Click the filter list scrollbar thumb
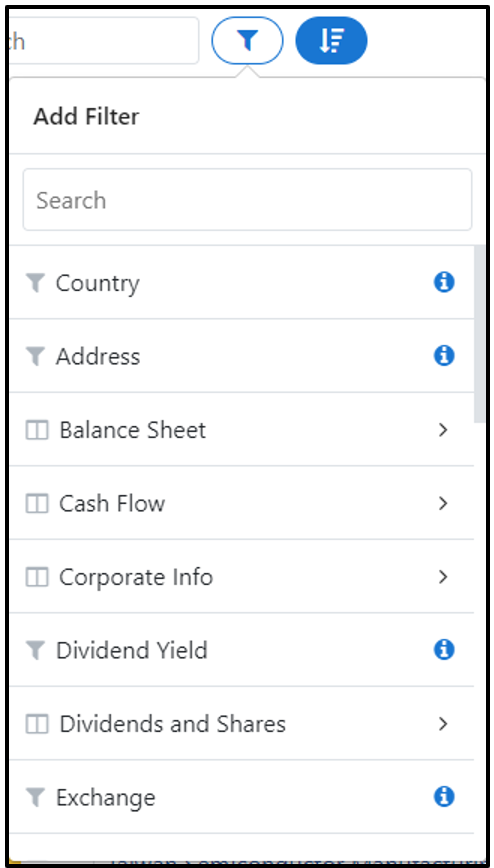494x868 pixels. click(x=480, y=334)
